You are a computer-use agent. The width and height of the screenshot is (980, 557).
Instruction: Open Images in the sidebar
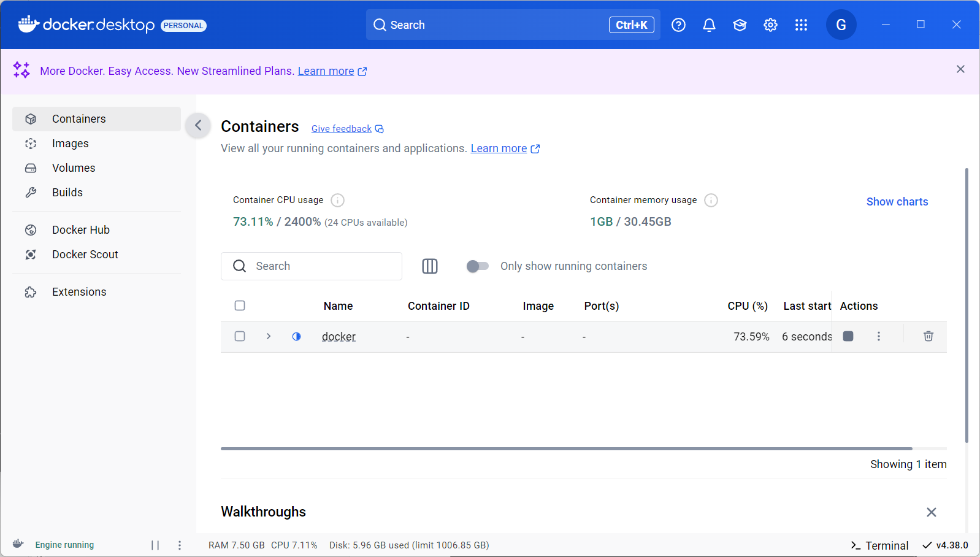97,144
